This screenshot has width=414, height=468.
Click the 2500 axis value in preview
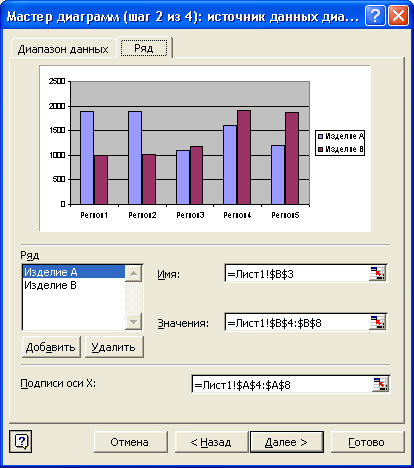(57, 81)
